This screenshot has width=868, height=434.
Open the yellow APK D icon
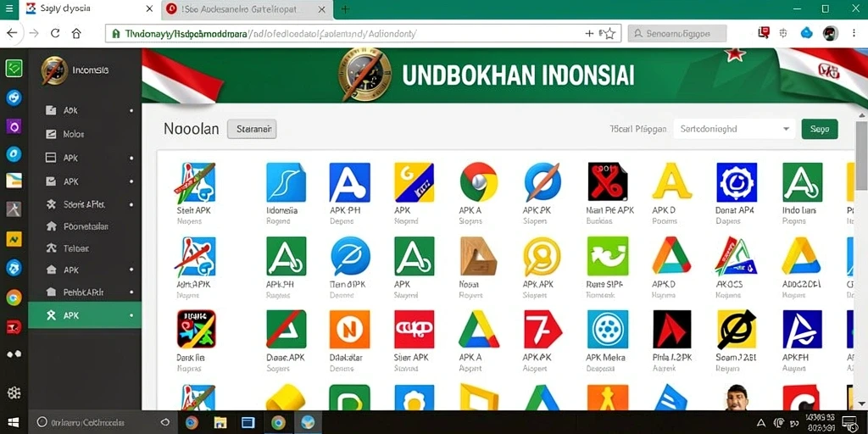tap(671, 182)
